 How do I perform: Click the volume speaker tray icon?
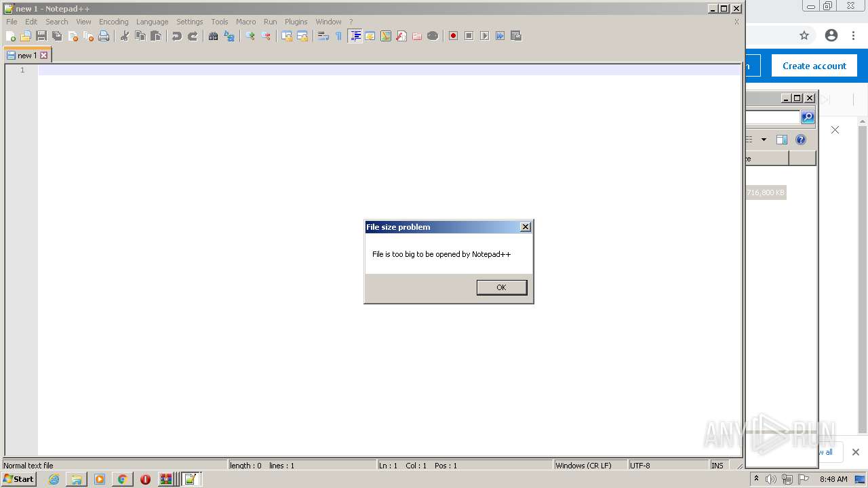coord(771,479)
